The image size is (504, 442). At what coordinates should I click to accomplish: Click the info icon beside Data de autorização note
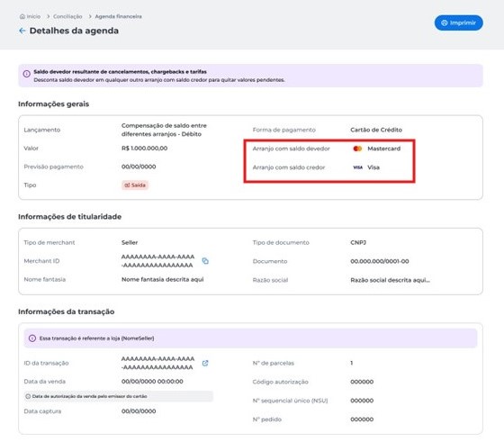[28, 396]
